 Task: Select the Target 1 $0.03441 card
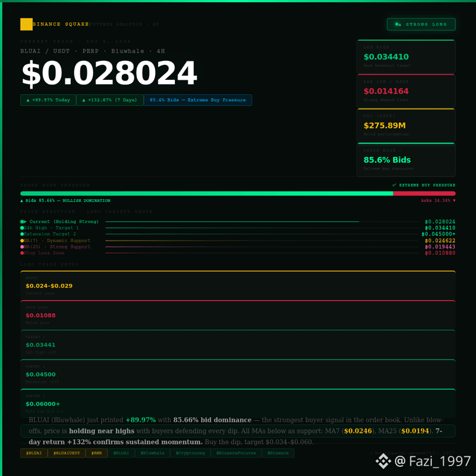pos(237,344)
